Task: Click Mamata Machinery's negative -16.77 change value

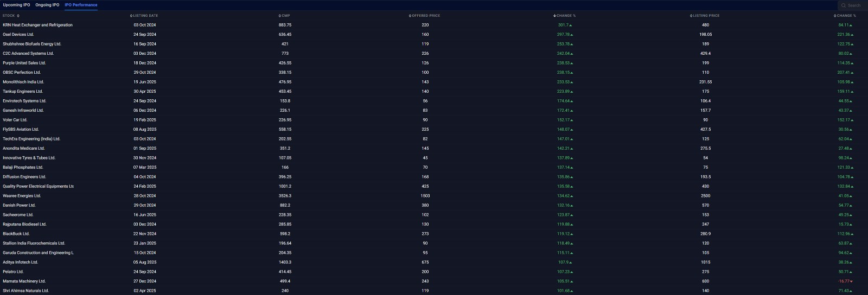Action: 844,281
